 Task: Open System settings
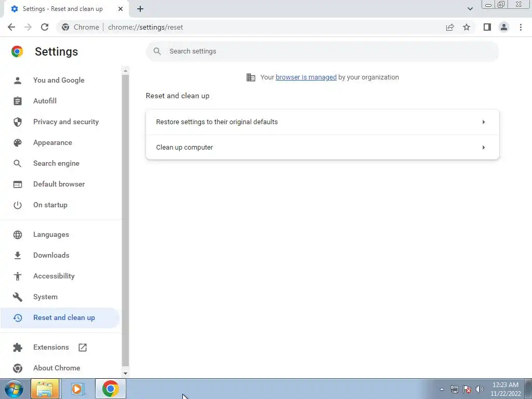59,297
